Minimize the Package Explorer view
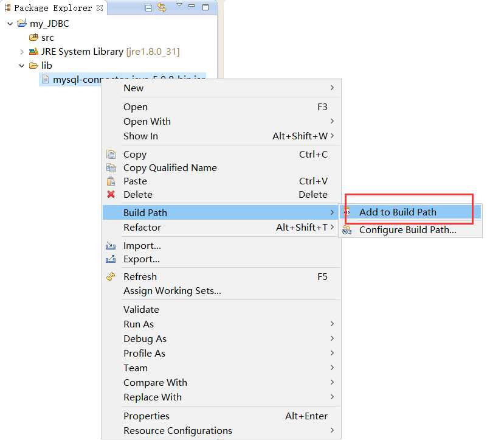Image resolution: width=504 pixels, height=440 pixels. pos(192,6)
